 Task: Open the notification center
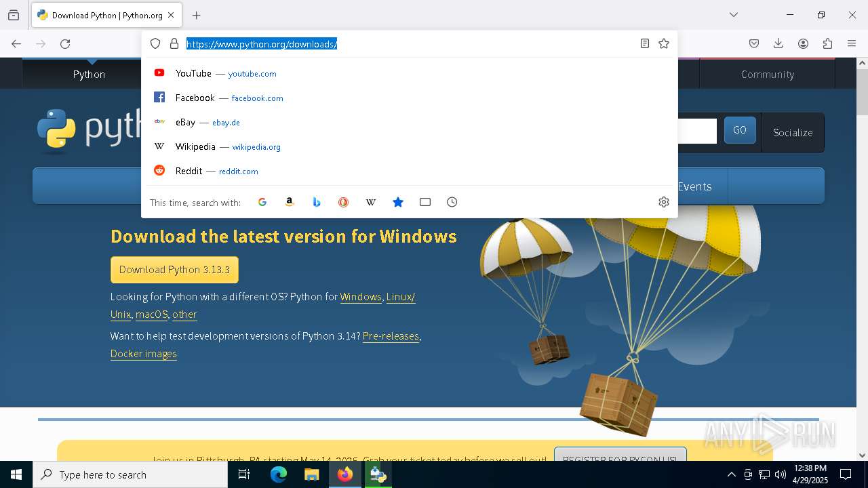(846, 474)
